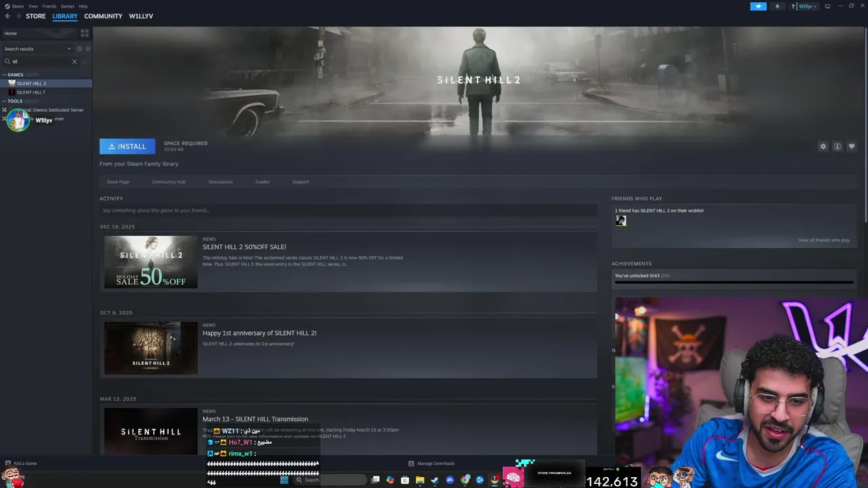Click the question mark help icon

(x=793, y=6)
